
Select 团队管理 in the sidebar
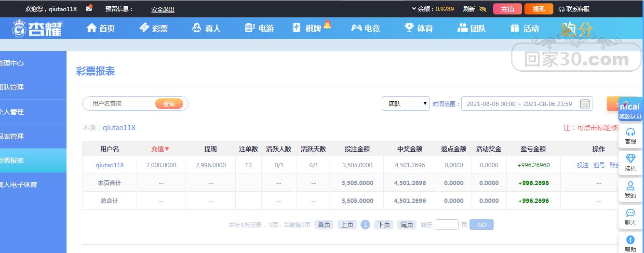[33, 87]
